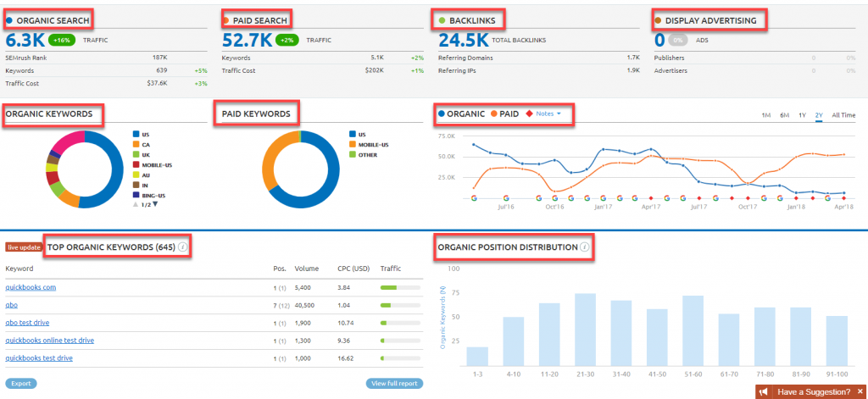
Task: Click the info icon beside Top Organic Keywords
Action: click(183, 247)
